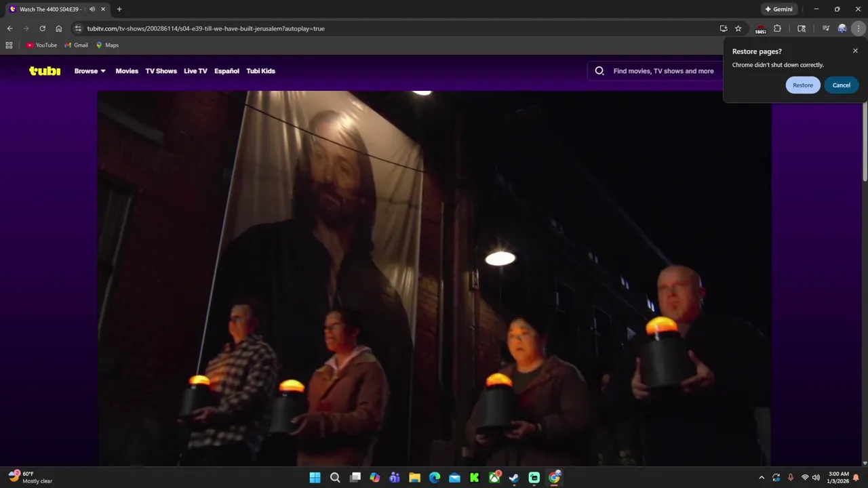Open Gemini in Chrome
Image resolution: width=868 pixels, height=488 pixels.
tap(779, 9)
